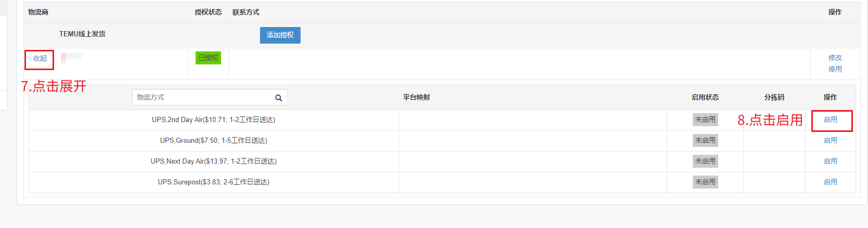Click the 分拣码 column header
The image size is (868, 228).
pyautogui.click(x=774, y=97)
